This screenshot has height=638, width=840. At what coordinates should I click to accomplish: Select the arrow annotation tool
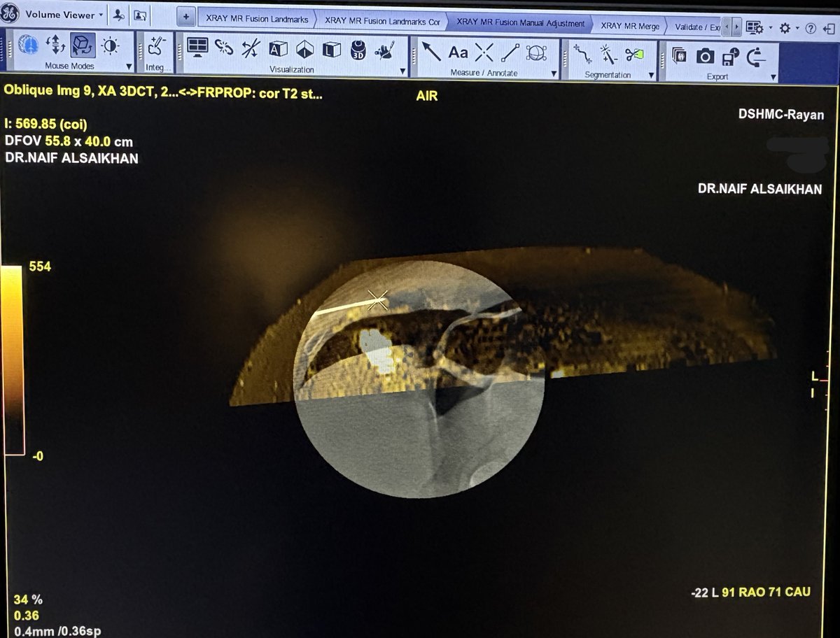(x=431, y=52)
